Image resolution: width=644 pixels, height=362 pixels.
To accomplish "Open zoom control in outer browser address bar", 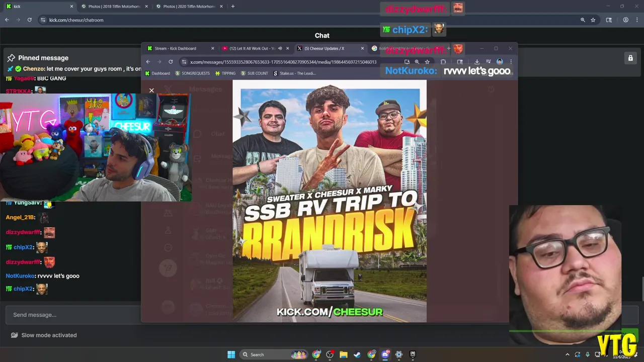I will [x=583, y=20].
